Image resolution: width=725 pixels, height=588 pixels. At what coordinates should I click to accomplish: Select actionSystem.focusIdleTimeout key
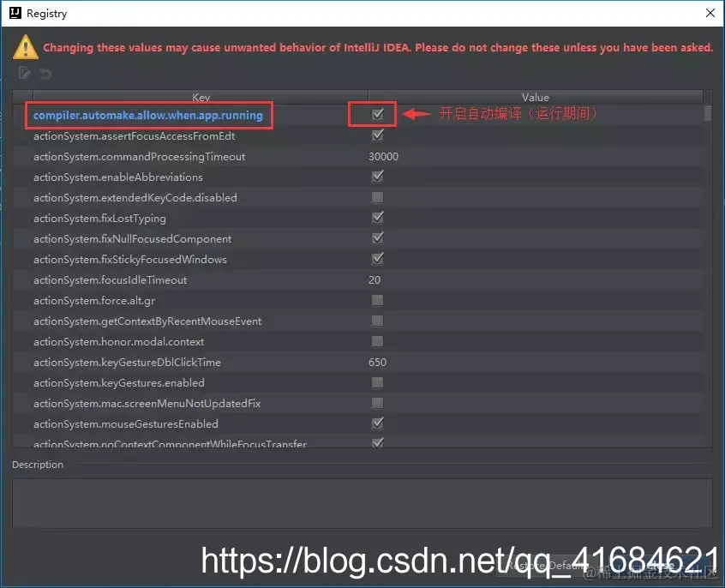click(110, 280)
